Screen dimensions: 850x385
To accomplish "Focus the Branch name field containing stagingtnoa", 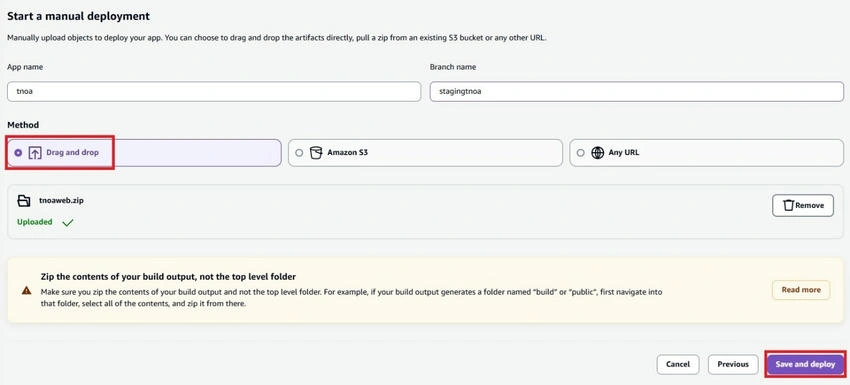I will coord(636,92).
